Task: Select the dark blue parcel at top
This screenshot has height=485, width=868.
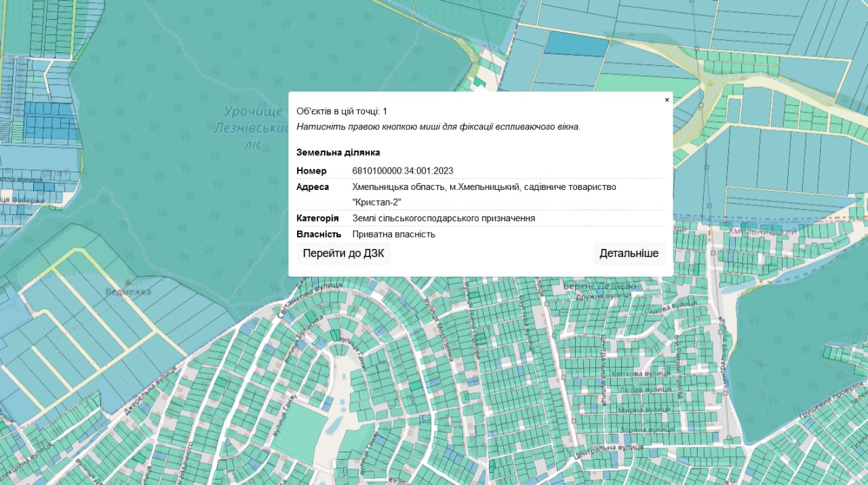Action: 577,44
